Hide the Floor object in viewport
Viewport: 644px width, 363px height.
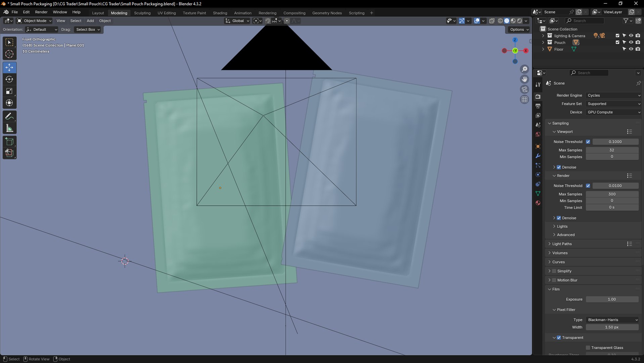pyautogui.click(x=631, y=49)
